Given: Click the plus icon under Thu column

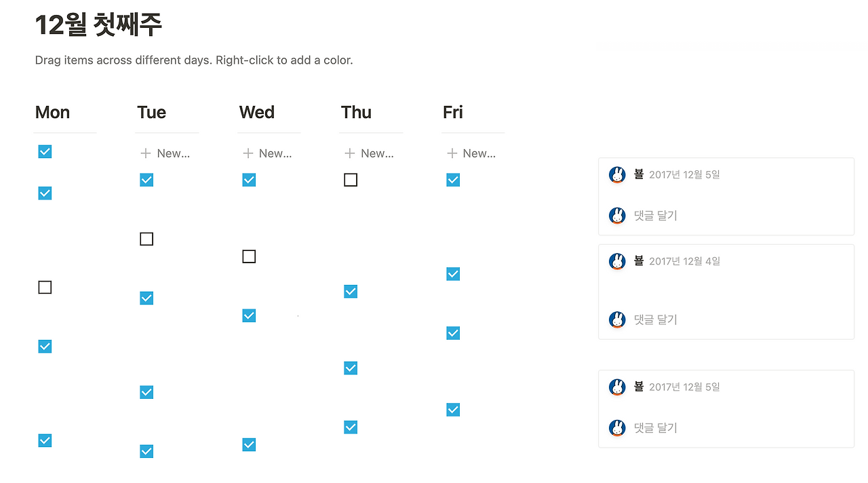Looking at the screenshot, I should [x=350, y=153].
